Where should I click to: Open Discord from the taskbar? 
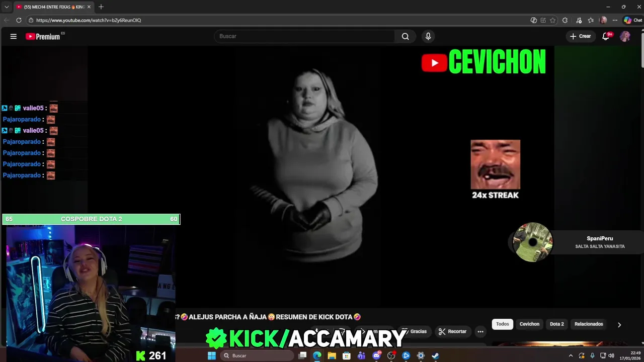376,355
